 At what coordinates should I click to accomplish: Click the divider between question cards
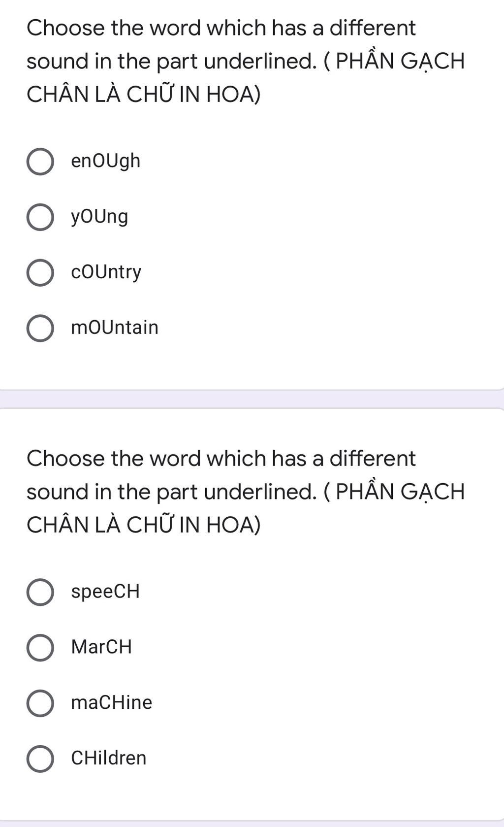[x=252, y=399]
